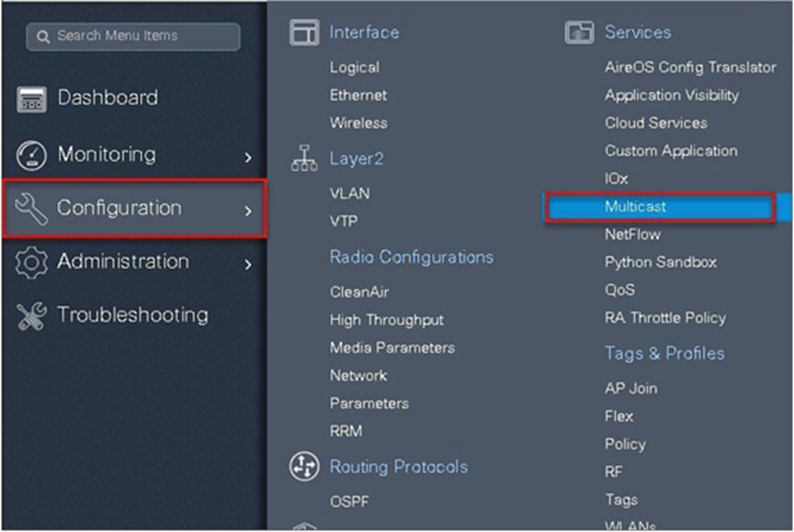Expand the Configuration menu chevron
The image size is (794, 532).
coord(248,210)
